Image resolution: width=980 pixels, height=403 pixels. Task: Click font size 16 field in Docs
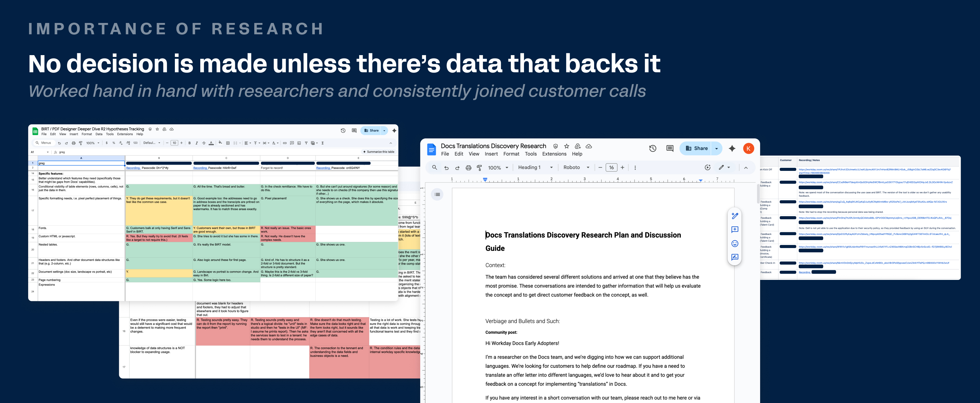[611, 168]
